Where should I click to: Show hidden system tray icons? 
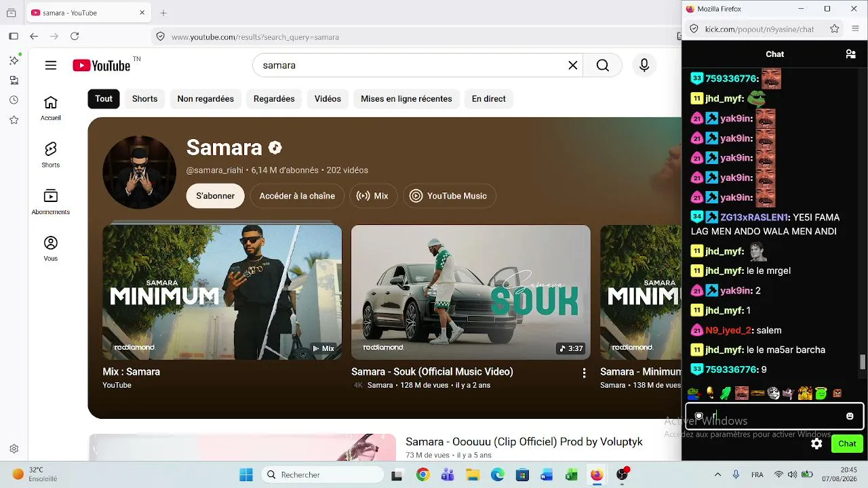tap(717, 474)
